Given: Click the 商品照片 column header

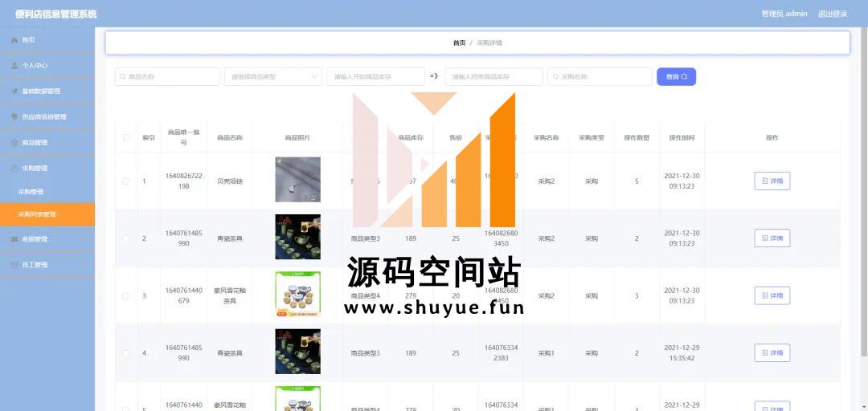Looking at the screenshot, I should [x=298, y=138].
